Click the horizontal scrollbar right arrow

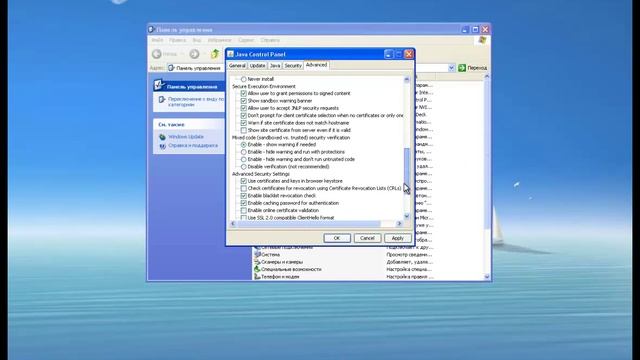[x=399, y=223]
